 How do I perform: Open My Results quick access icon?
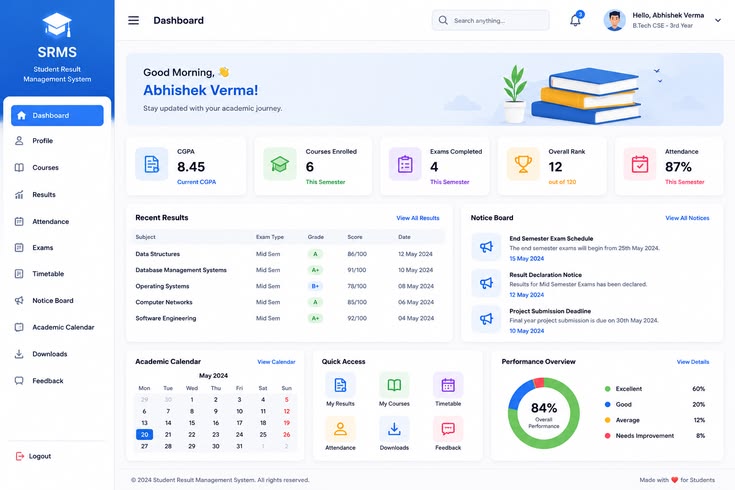pyautogui.click(x=340, y=385)
